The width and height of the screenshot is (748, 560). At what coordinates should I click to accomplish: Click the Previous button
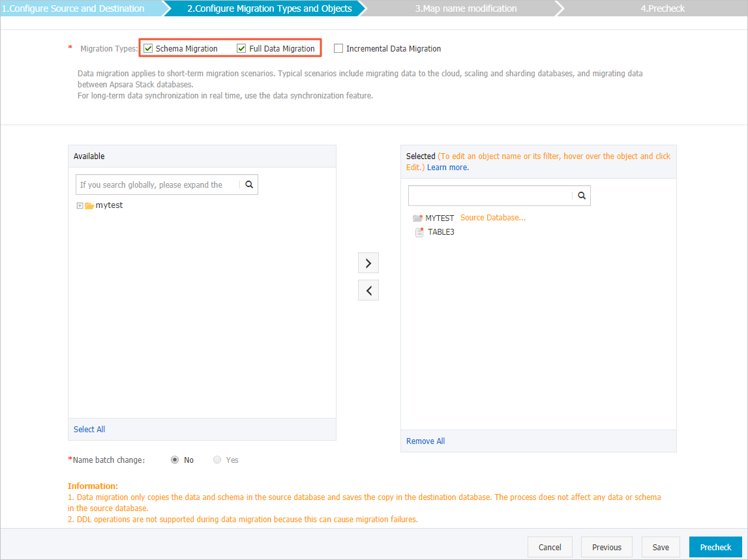click(606, 547)
